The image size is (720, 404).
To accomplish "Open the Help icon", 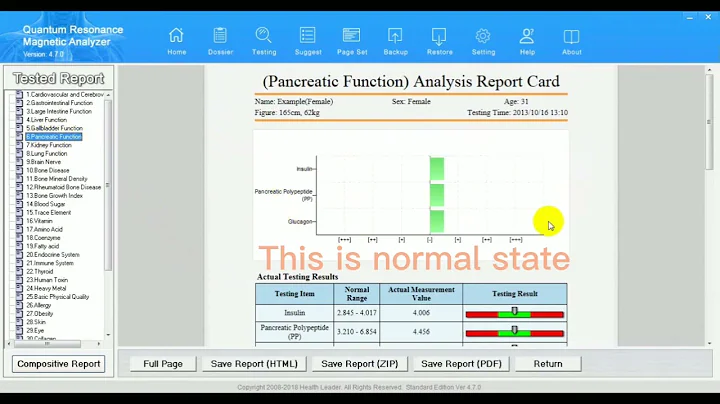I will point(527,36).
